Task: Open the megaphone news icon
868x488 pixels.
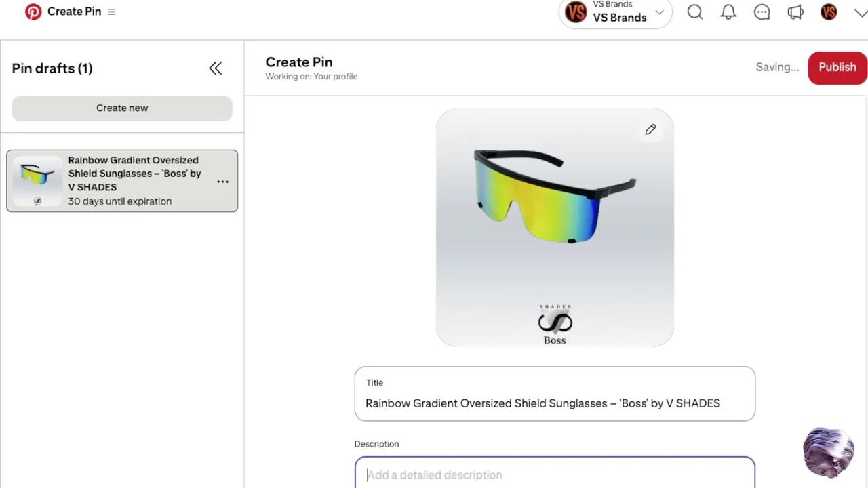Action: click(795, 12)
